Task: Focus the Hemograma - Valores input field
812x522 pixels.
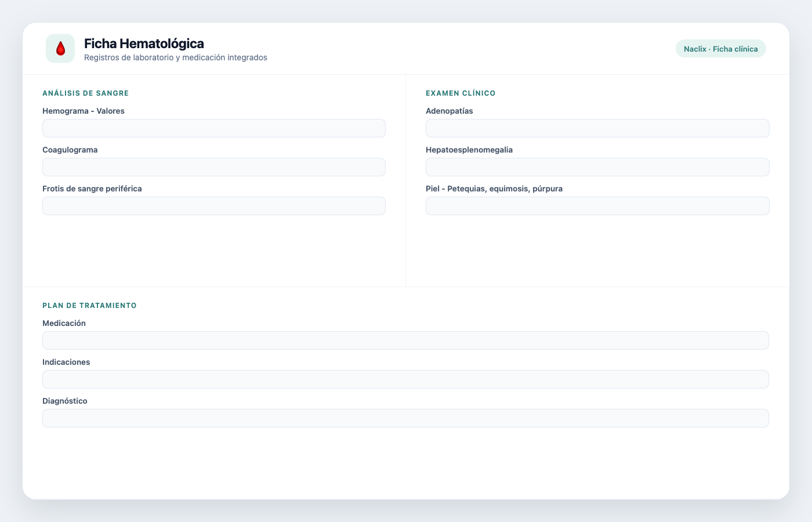Action: [214, 128]
